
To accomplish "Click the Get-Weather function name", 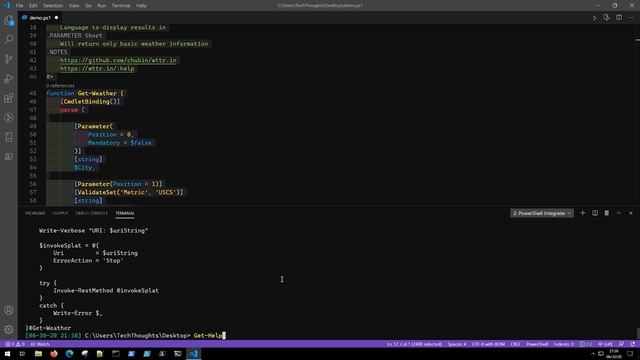I will click(97, 93).
